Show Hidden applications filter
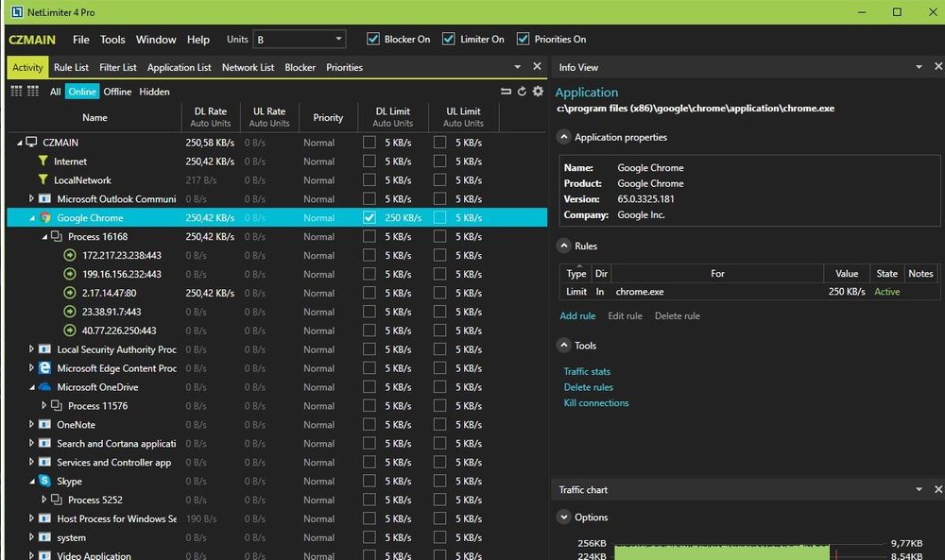The width and height of the screenshot is (945, 560). tap(154, 92)
